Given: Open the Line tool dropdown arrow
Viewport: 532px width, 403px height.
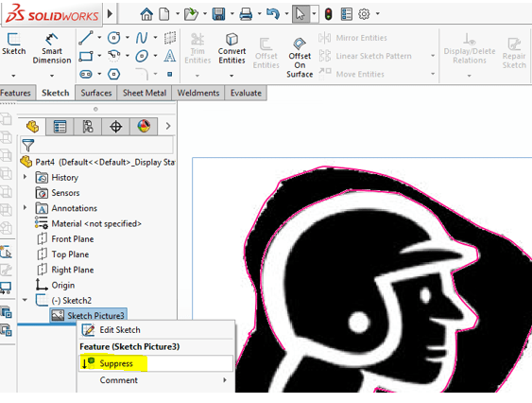Looking at the screenshot, I should (99, 38).
